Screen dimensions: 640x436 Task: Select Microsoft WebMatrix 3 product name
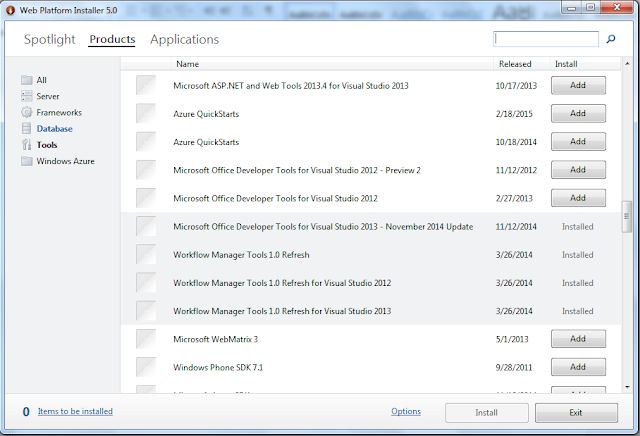[216, 339]
